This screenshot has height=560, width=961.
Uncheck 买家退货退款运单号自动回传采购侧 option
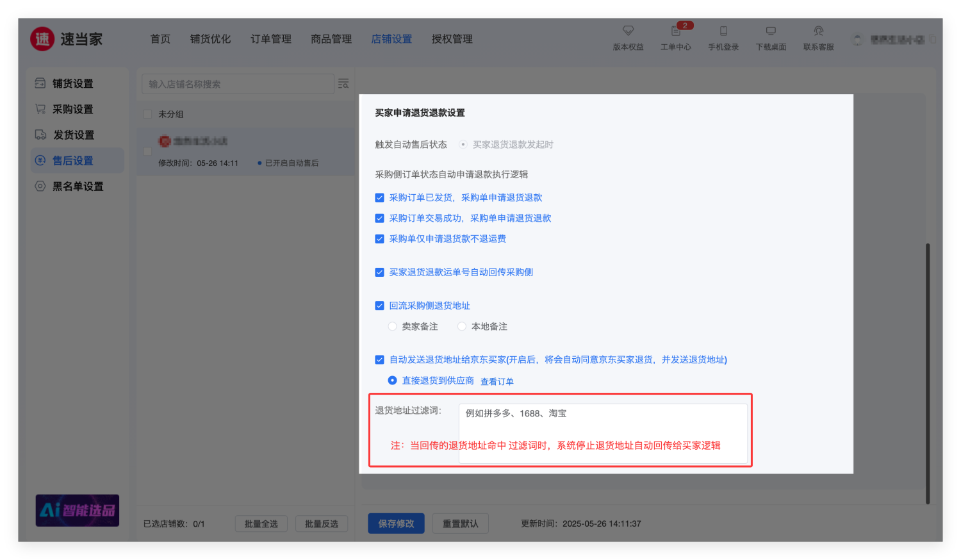click(x=380, y=272)
